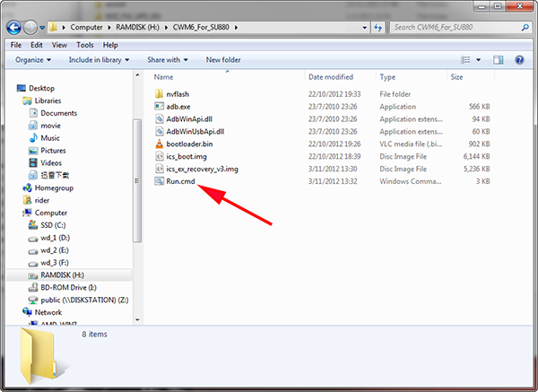The image size is (538, 392).
Task: Expand the Include in library dropdown
Action: point(97,60)
